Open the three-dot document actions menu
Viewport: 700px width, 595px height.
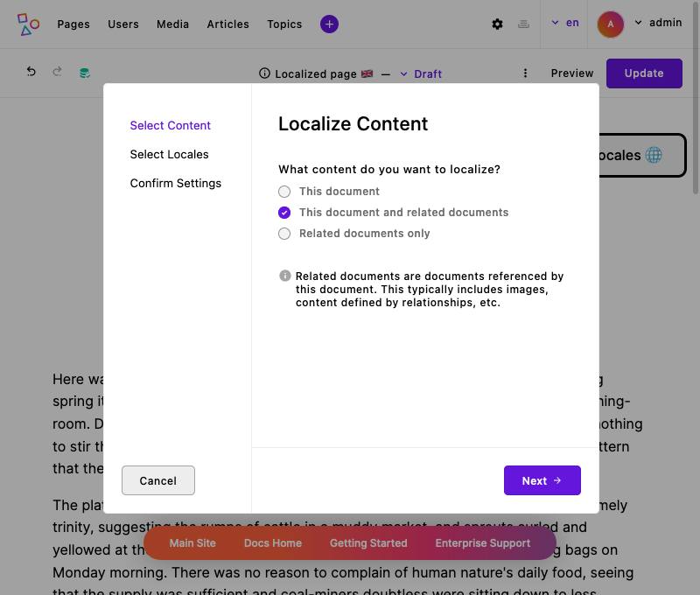tap(525, 73)
